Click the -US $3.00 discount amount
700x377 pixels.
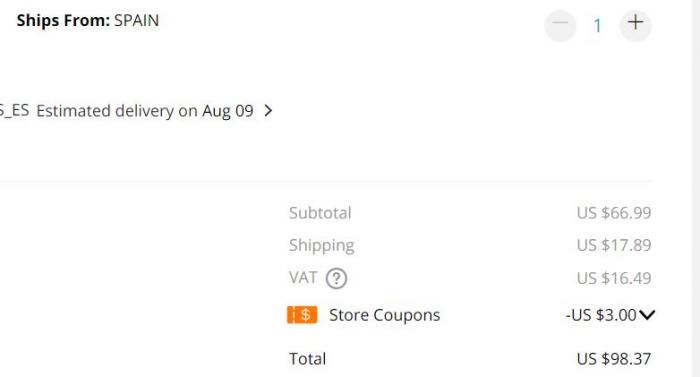pos(601,315)
